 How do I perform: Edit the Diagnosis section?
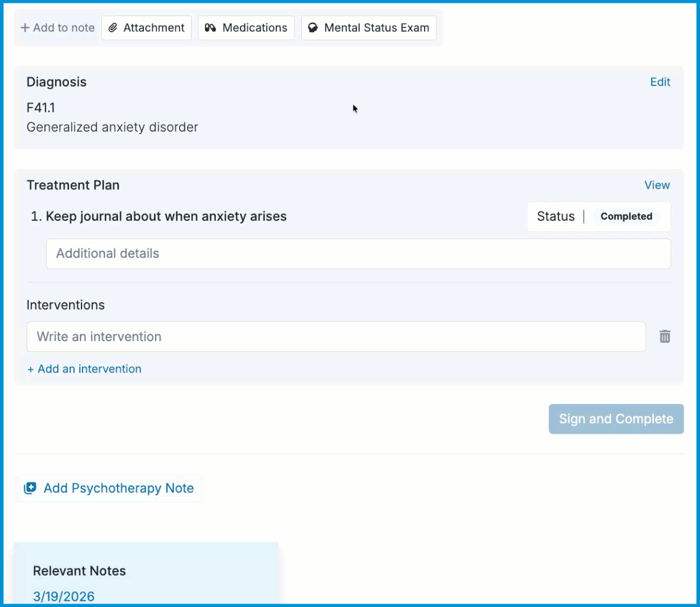pyautogui.click(x=660, y=82)
